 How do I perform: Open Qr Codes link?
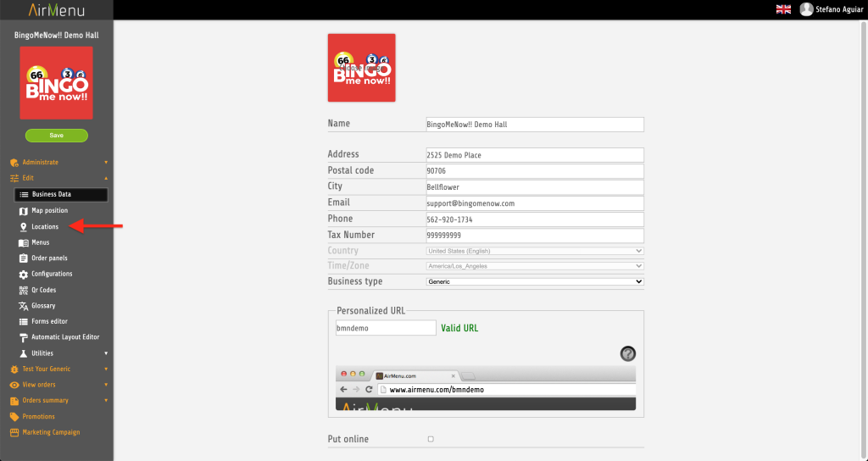point(44,290)
